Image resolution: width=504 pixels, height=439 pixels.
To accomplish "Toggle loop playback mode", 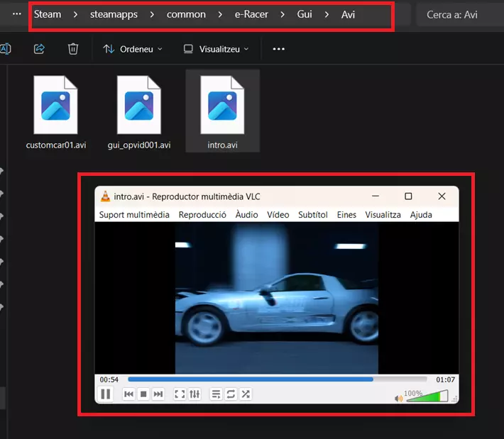I will point(231,394).
